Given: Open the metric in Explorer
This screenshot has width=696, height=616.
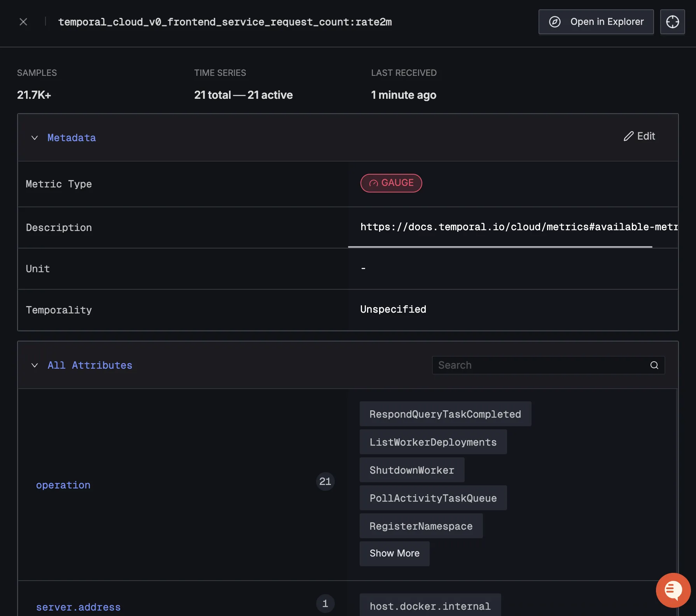Looking at the screenshot, I should (x=596, y=22).
